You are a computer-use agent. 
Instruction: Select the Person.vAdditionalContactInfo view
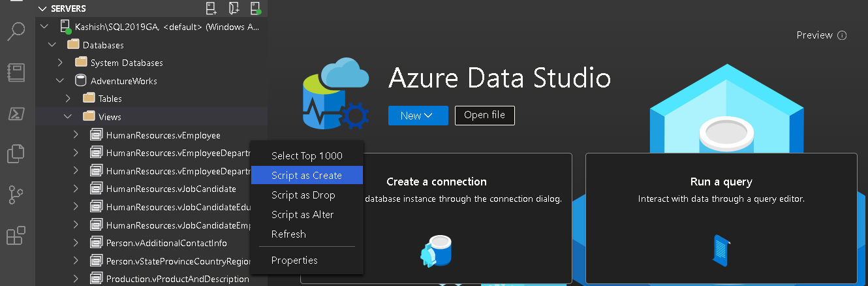click(166, 243)
